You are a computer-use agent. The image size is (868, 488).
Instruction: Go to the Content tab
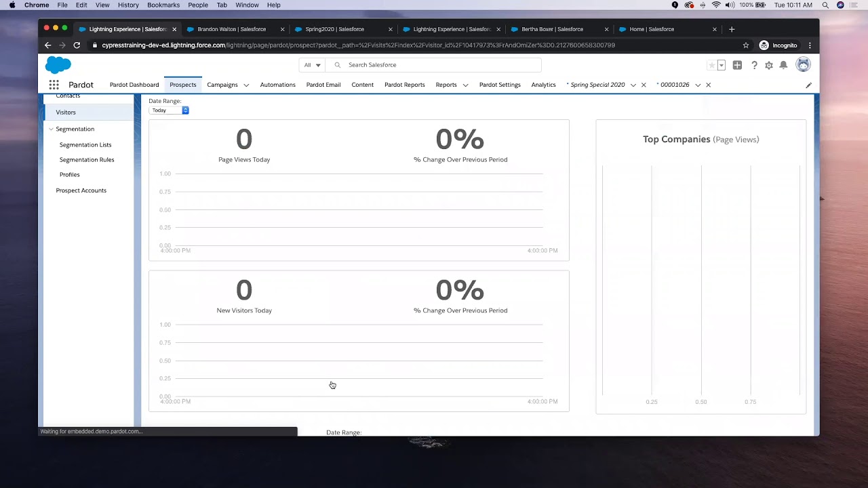pyautogui.click(x=363, y=85)
